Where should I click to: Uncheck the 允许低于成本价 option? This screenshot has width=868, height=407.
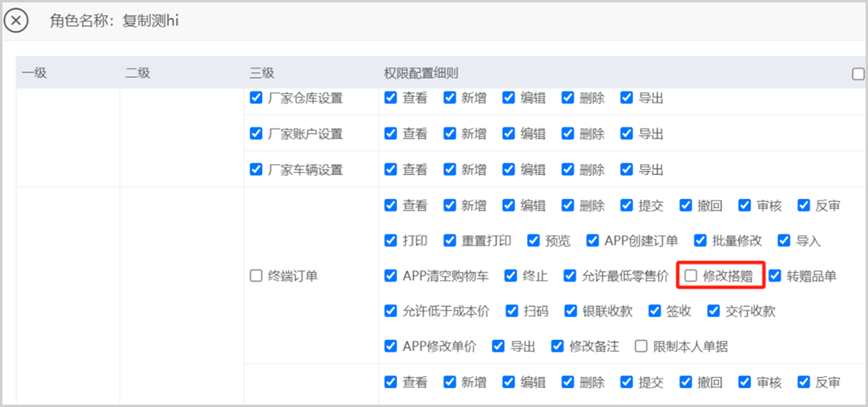click(391, 311)
